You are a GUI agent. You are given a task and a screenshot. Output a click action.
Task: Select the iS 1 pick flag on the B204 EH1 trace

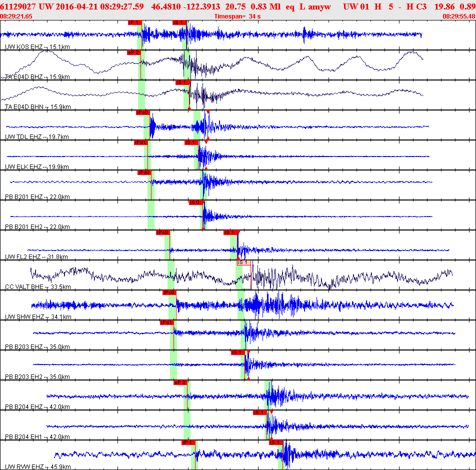point(260,412)
